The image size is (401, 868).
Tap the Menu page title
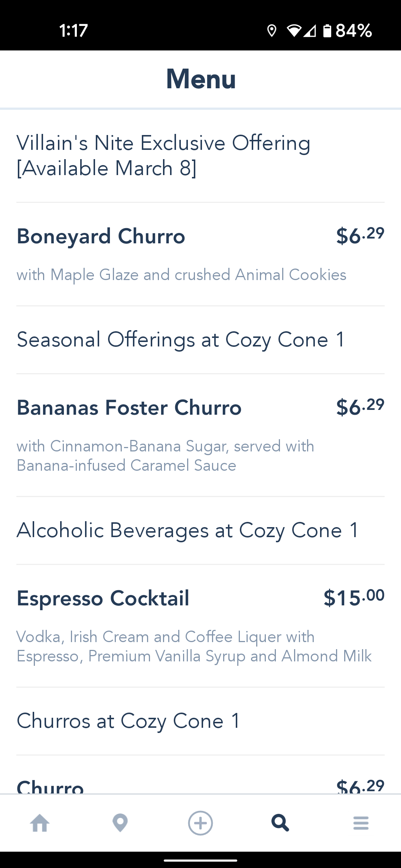coord(201,79)
